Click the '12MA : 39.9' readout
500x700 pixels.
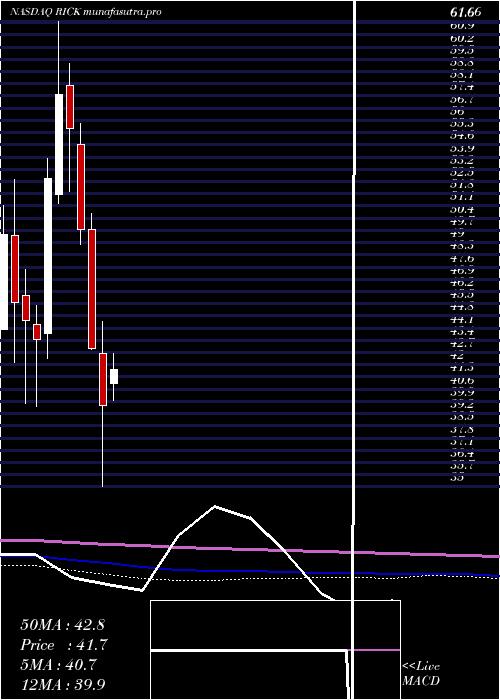tap(63, 684)
